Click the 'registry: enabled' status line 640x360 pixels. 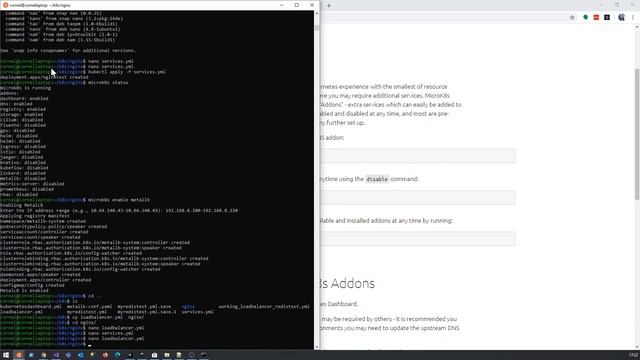click(23, 109)
